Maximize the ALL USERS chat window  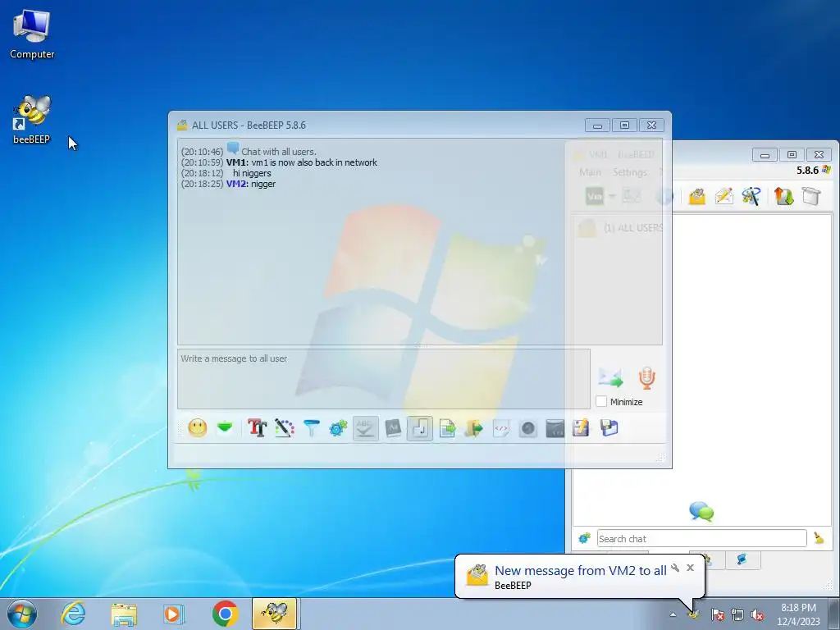coord(624,126)
